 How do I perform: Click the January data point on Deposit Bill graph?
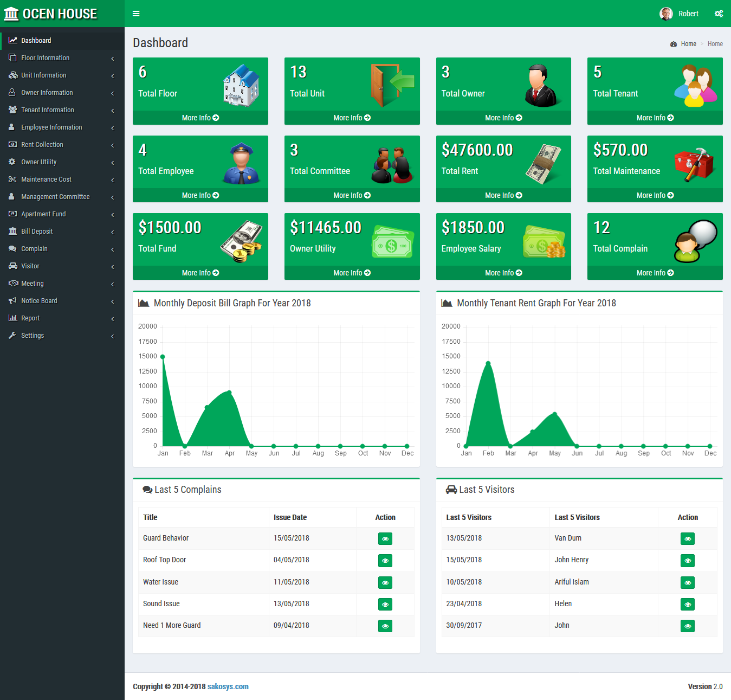(163, 357)
